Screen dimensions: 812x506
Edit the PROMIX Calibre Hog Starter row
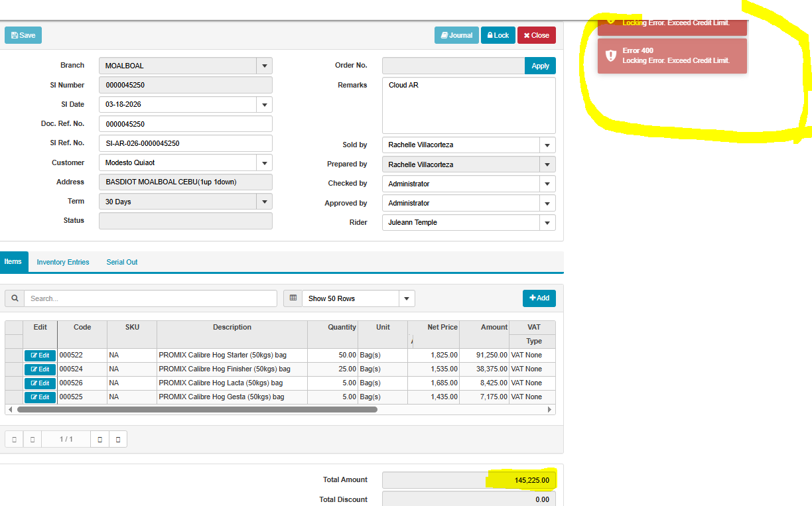point(40,355)
